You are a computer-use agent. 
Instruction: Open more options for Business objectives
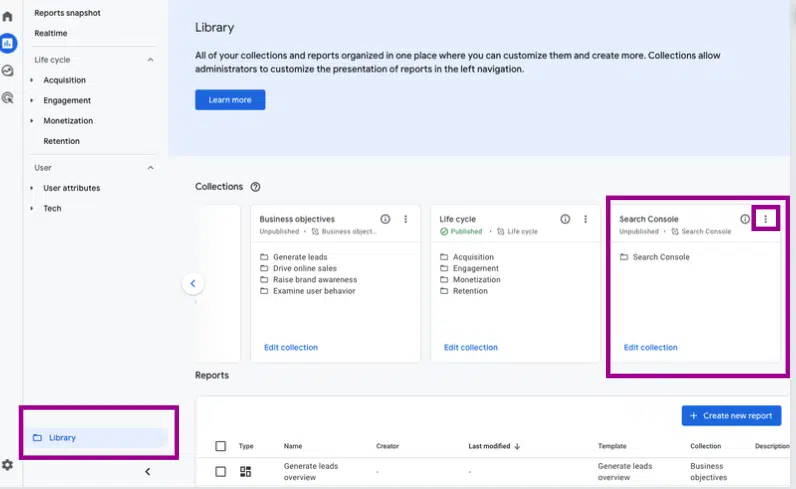click(406, 219)
